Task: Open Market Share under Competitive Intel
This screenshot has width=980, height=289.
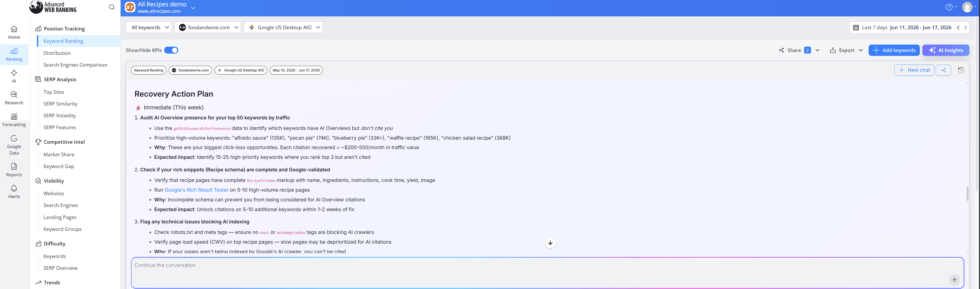Action: [x=59, y=154]
